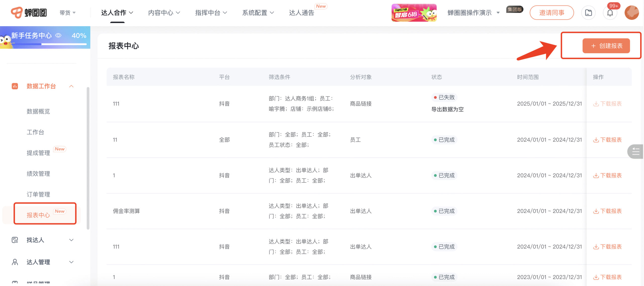Click the 新手任务中心 progress bar
Viewport: 644px width, 286px height.
click(x=49, y=44)
